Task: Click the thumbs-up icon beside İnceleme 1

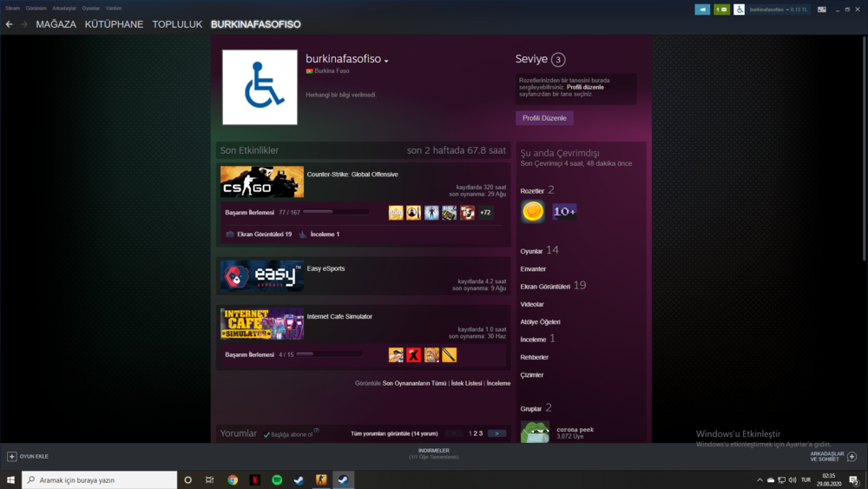Action: (303, 235)
